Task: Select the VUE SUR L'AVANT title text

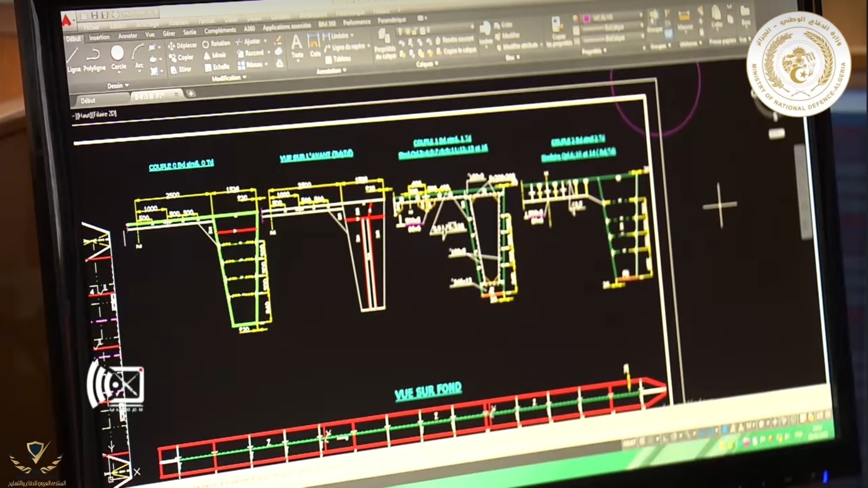Action: (316, 156)
